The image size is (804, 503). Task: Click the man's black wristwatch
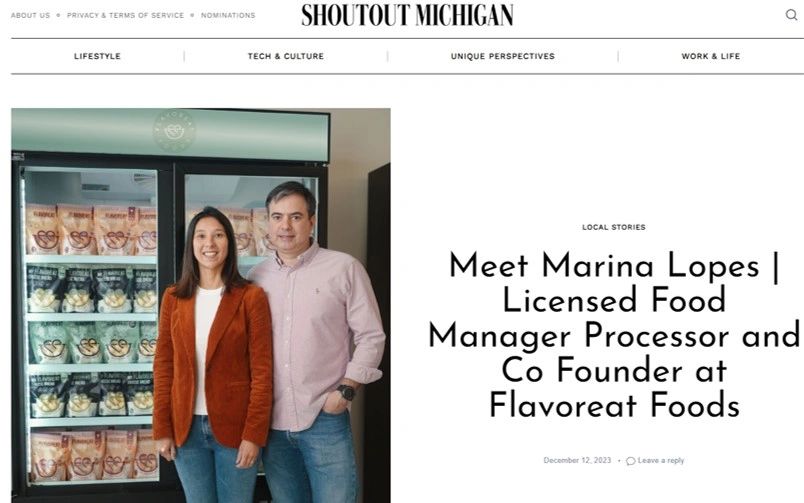(346, 392)
